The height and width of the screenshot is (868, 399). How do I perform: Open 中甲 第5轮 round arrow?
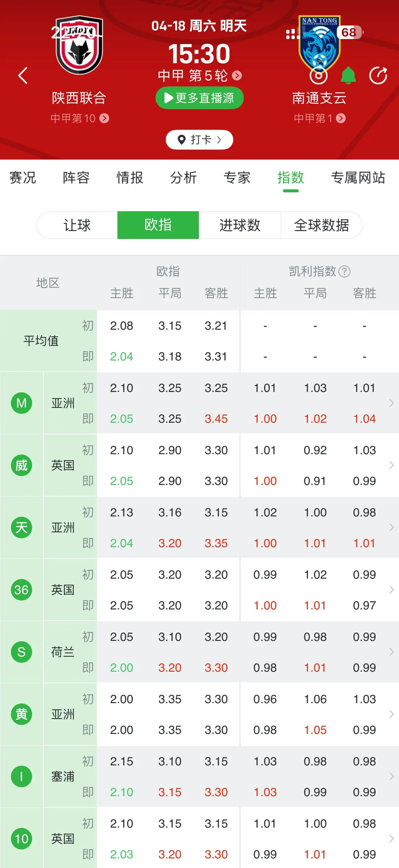237,75
